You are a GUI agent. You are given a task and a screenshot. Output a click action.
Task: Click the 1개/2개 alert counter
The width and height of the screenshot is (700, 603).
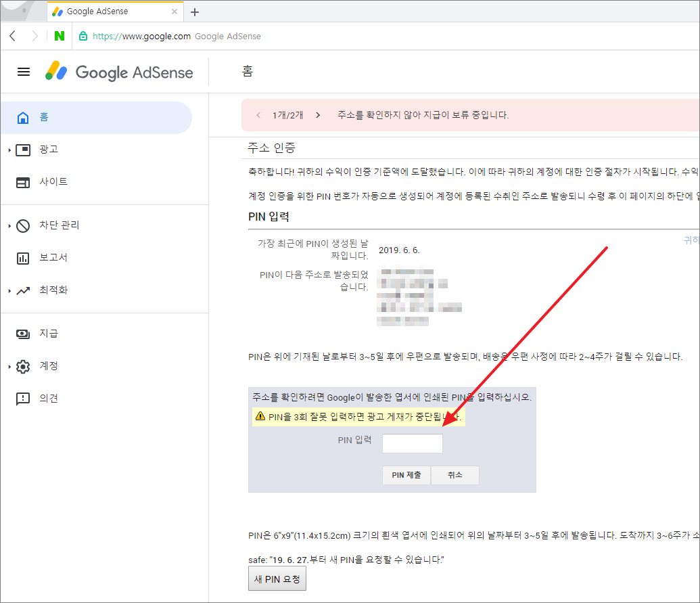(x=288, y=115)
